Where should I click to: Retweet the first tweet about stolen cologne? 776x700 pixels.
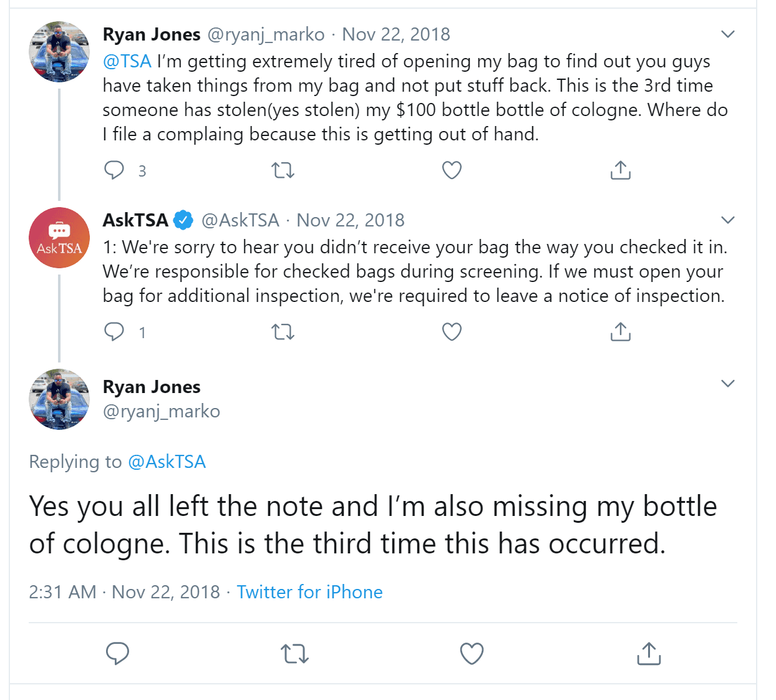283,170
